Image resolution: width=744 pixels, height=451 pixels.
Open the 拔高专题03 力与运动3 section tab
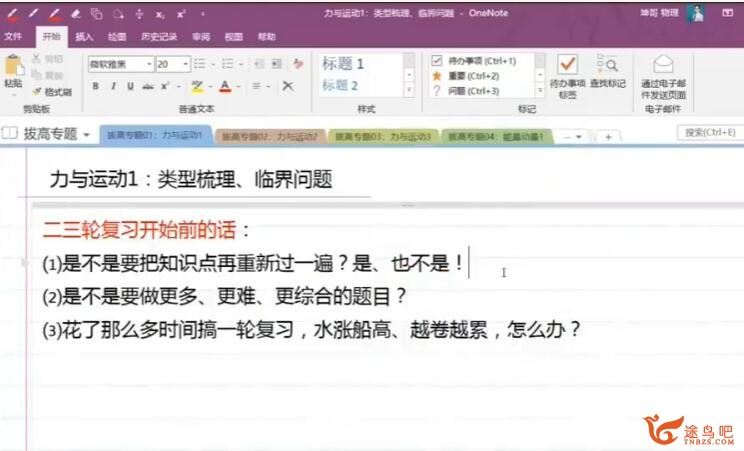(382, 137)
